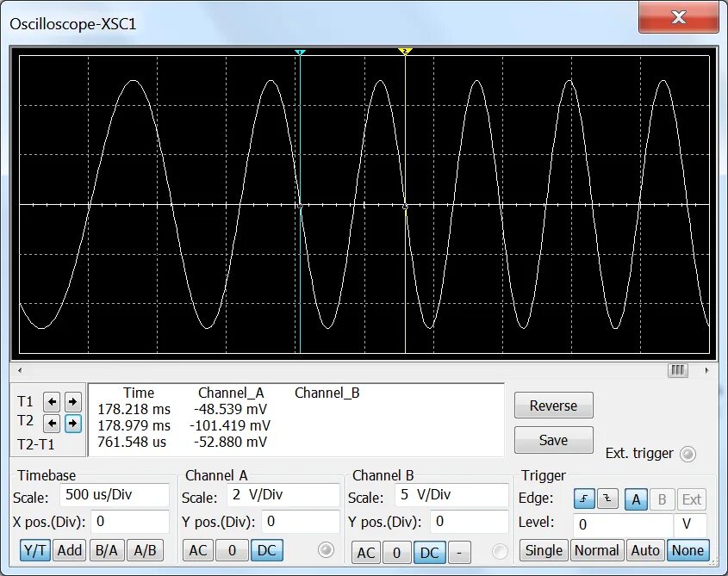Enable Add display mode
The image size is (728, 576).
(x=69, y=550)
